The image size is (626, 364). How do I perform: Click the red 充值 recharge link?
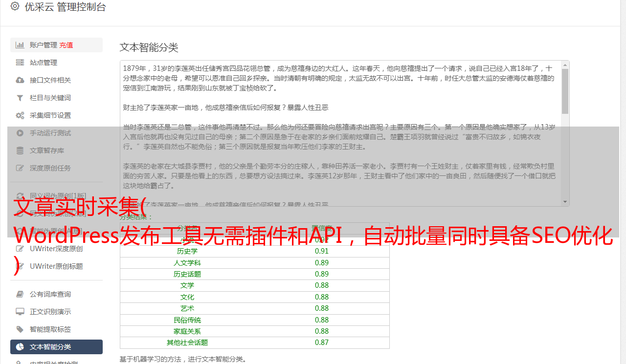pos(66,45)
